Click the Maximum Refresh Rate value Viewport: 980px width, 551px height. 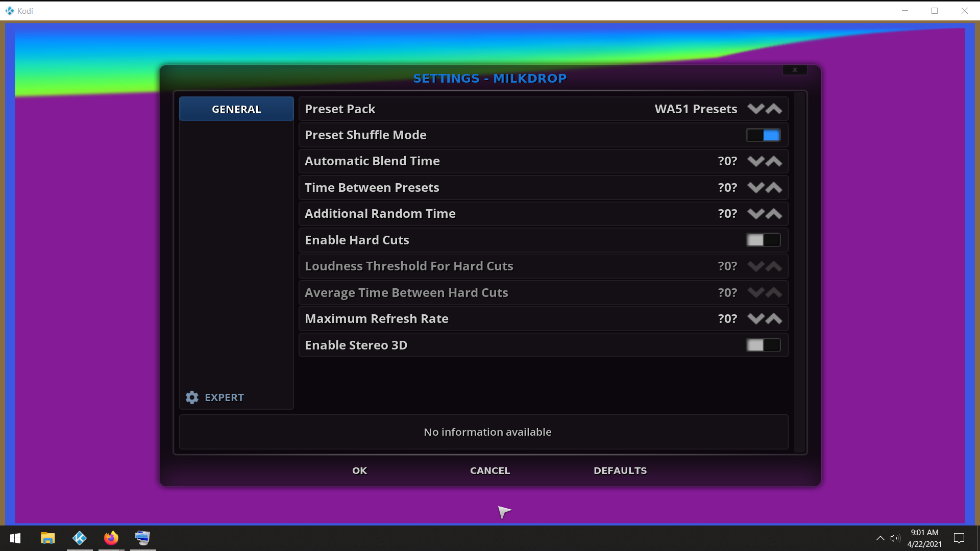pyautogui.click(x=727, y=318)
